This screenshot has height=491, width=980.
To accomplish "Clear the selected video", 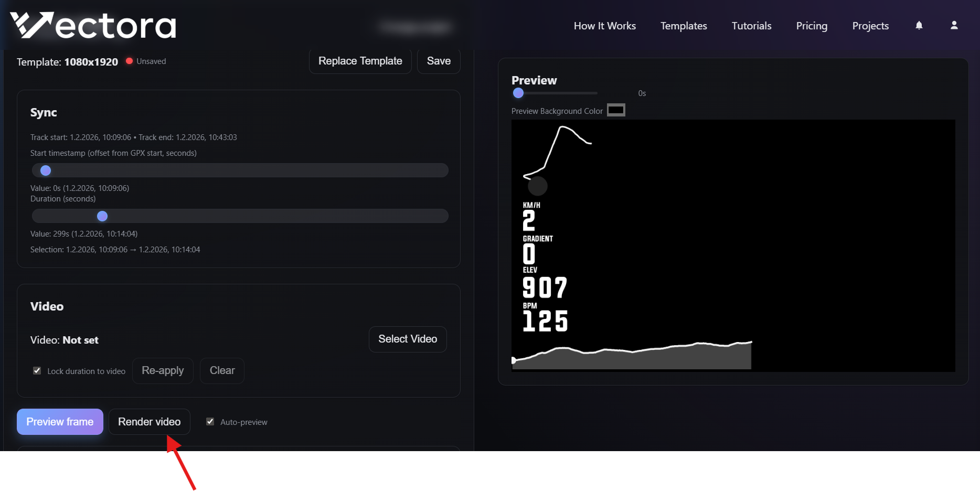I will point(222,371).
